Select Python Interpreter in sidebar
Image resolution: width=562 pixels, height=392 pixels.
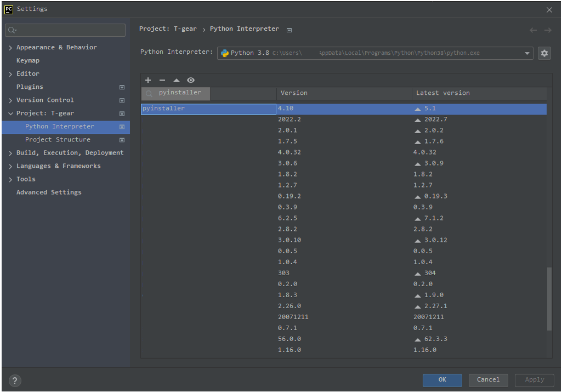pos(66,127)
